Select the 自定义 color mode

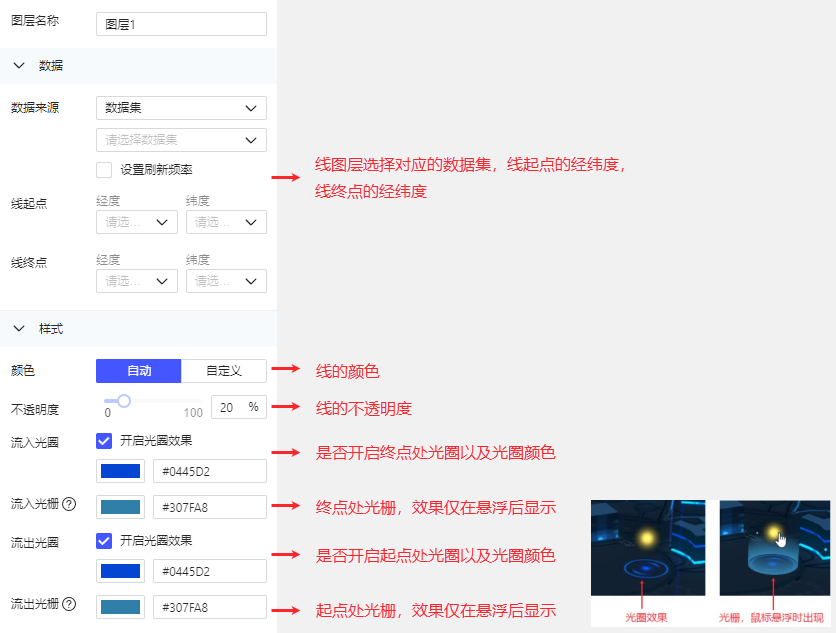224,371
